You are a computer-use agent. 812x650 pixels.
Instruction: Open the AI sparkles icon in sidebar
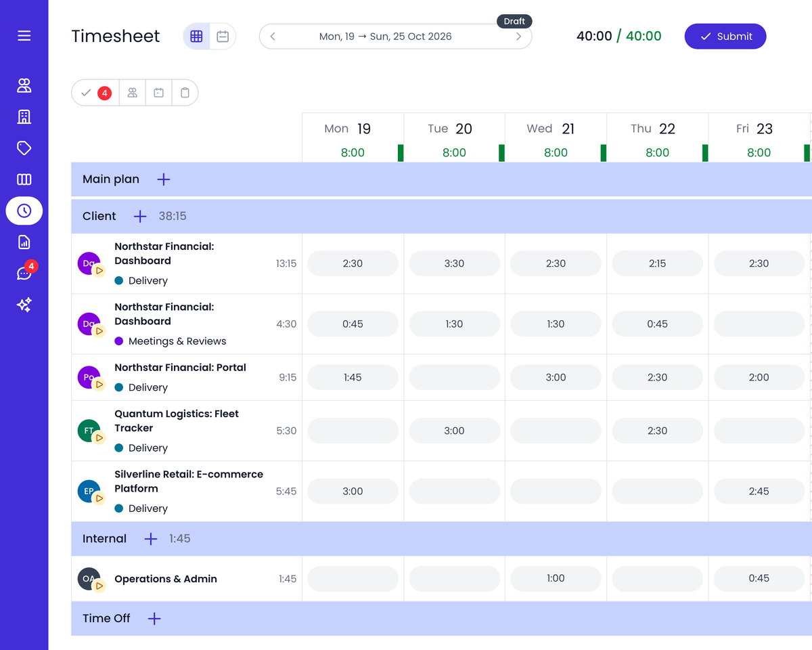24,305
